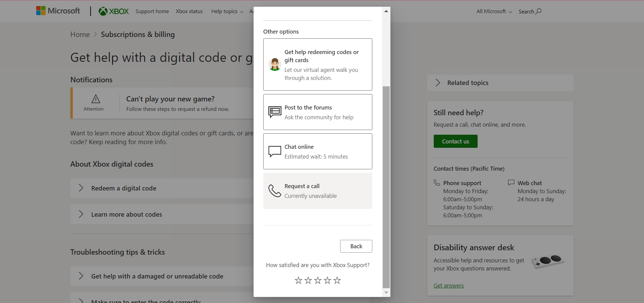This screenshot has width=644, height=303.
Task: Open All Microsoft dropdown
Action: [494, 11]
